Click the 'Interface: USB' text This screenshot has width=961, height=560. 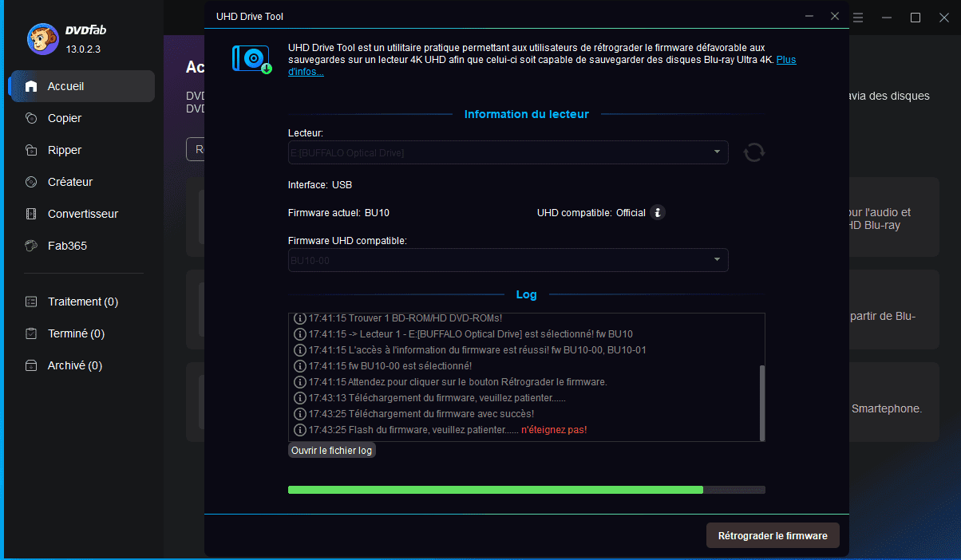(x=320, y=185)
